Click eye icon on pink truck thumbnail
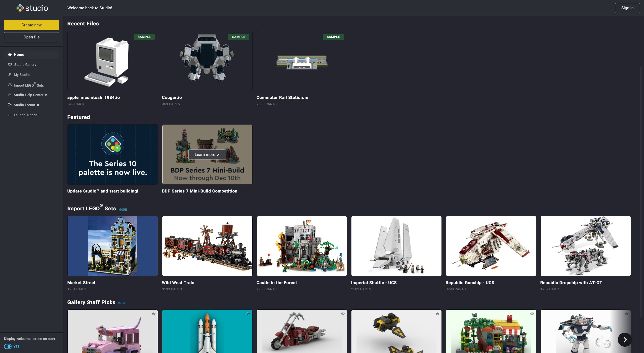The height and width of the screenshot is (353, 644). [153, 314]
